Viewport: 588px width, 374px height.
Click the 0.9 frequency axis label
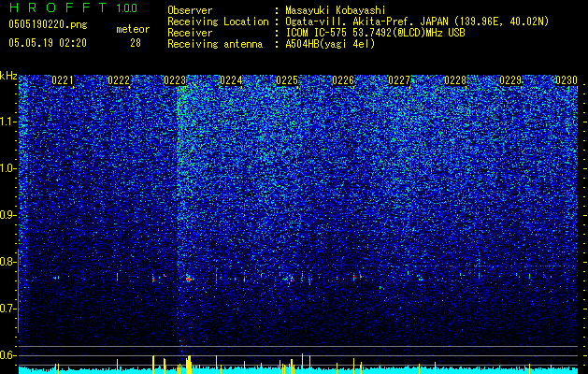[7, 215]
